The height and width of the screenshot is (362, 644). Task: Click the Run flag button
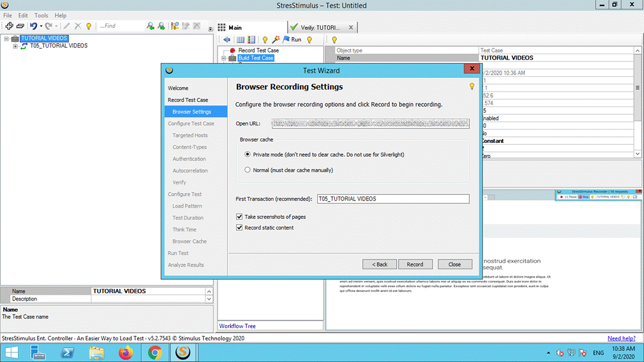292,40
